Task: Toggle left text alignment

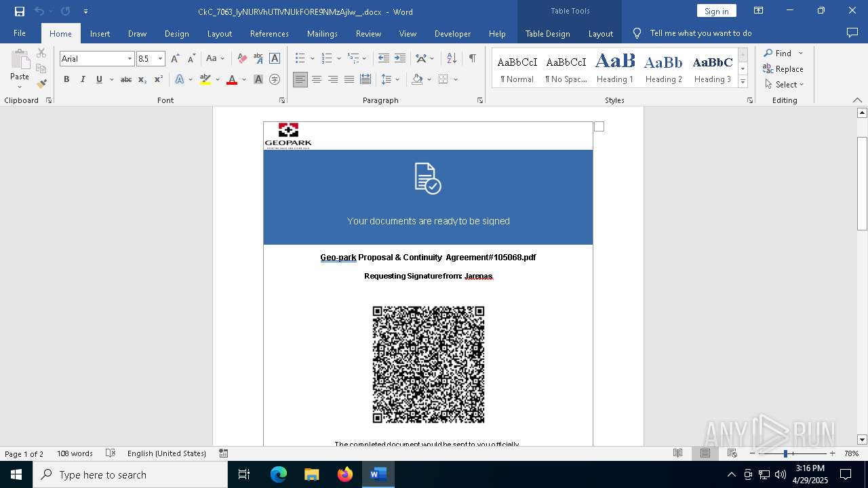Action: [300, 79]
